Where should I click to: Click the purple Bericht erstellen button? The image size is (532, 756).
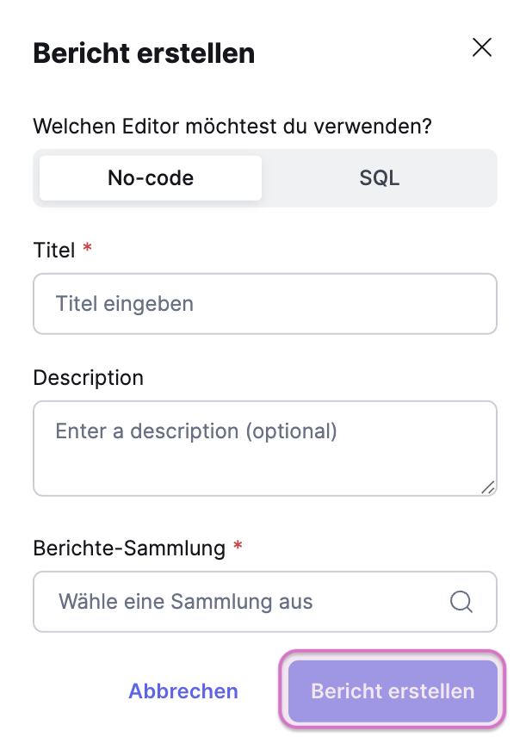393,691
